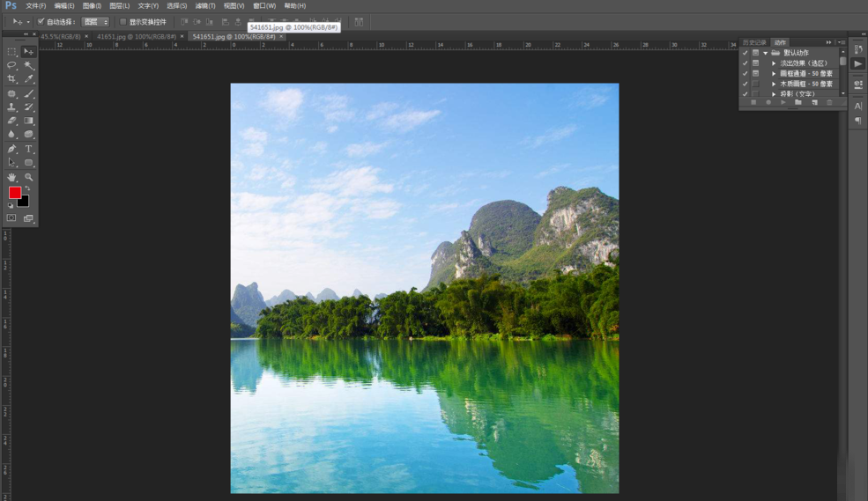The image size is (868, 501).
Task: Select the Pen tool
Action: pos(11,149)
